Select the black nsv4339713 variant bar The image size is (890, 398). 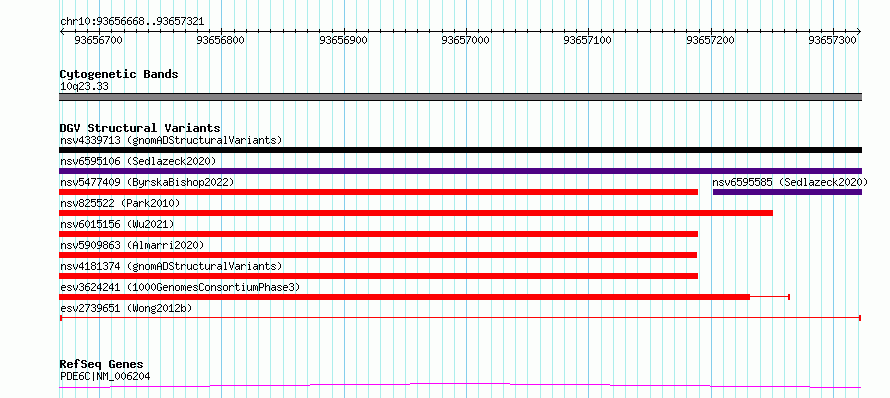point(460,150)
